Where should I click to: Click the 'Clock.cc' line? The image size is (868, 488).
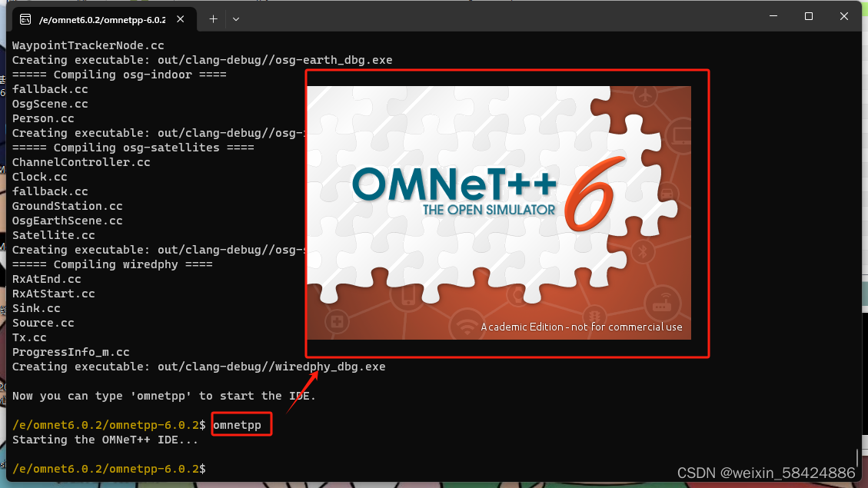tap(40, 177)
